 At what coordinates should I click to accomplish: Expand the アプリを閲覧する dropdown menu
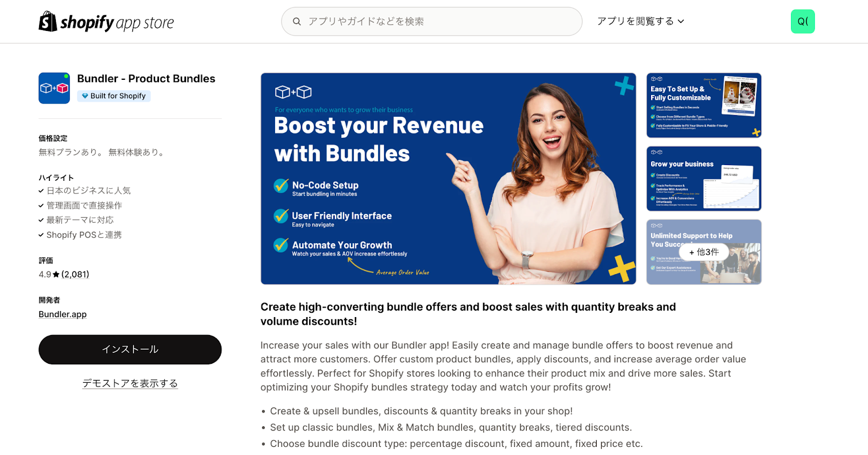point(641,21)
